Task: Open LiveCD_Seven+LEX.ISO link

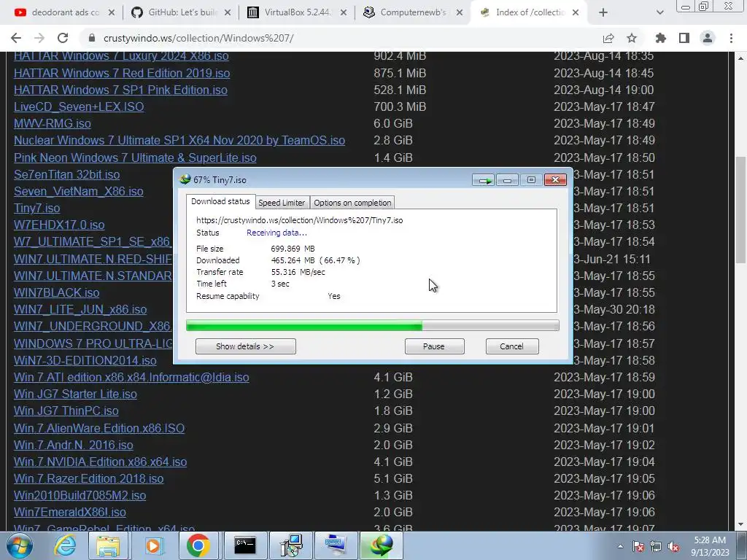Action: (x=79, y=106)
